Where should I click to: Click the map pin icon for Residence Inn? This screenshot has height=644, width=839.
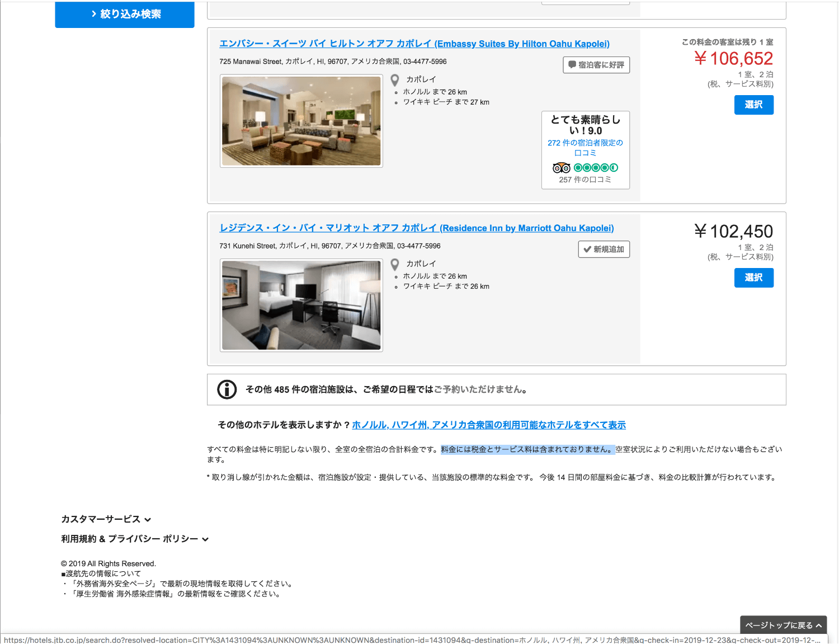395,264
